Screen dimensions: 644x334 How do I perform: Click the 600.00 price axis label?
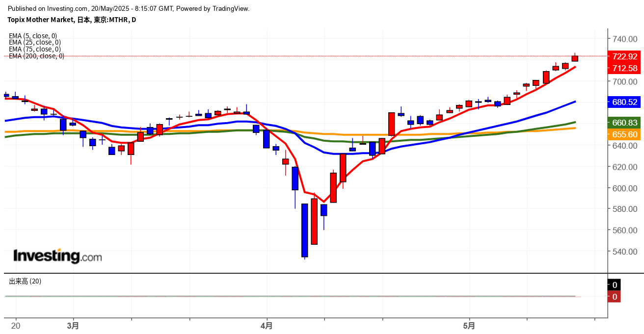pos(625,188)
